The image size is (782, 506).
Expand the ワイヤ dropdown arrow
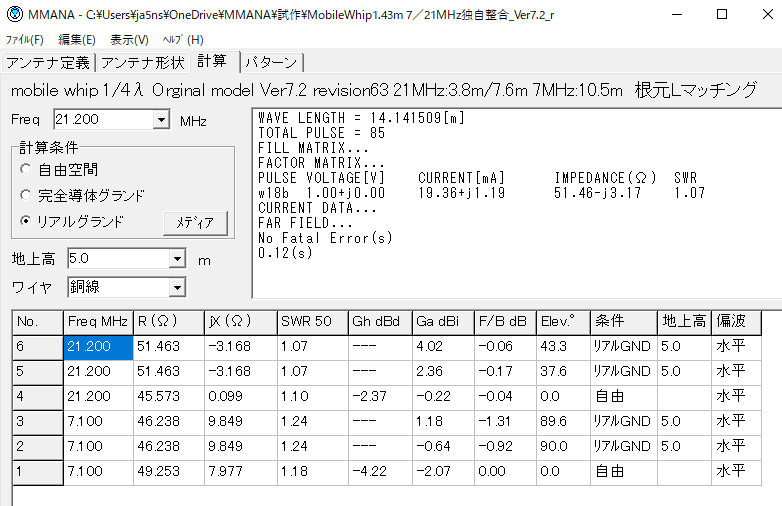(x=177, y=287)
